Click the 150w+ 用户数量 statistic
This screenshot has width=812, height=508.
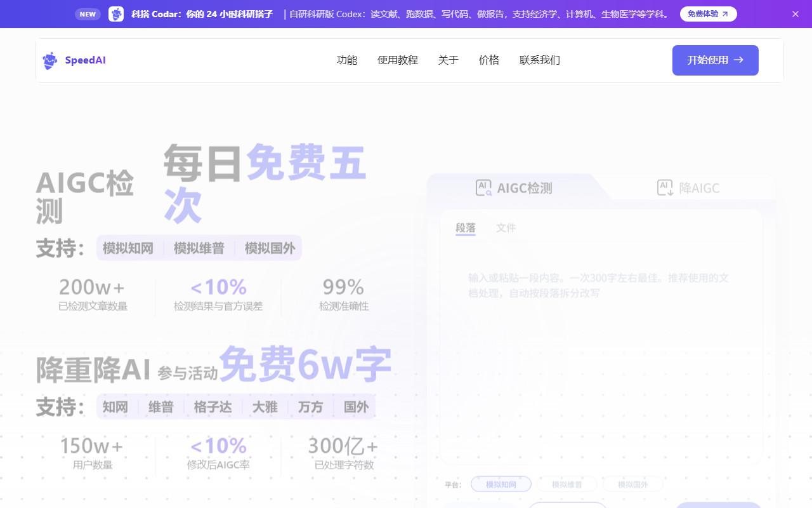(x=93, y=453)
